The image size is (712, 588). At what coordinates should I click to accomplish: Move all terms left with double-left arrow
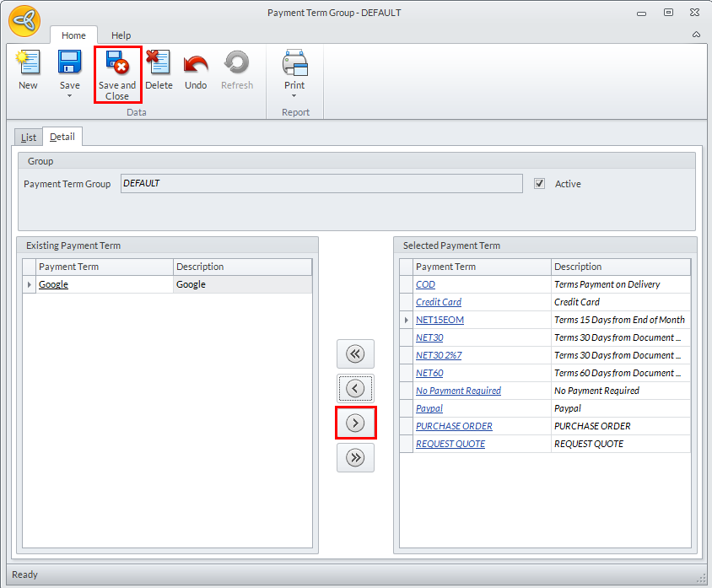point(355,353)
